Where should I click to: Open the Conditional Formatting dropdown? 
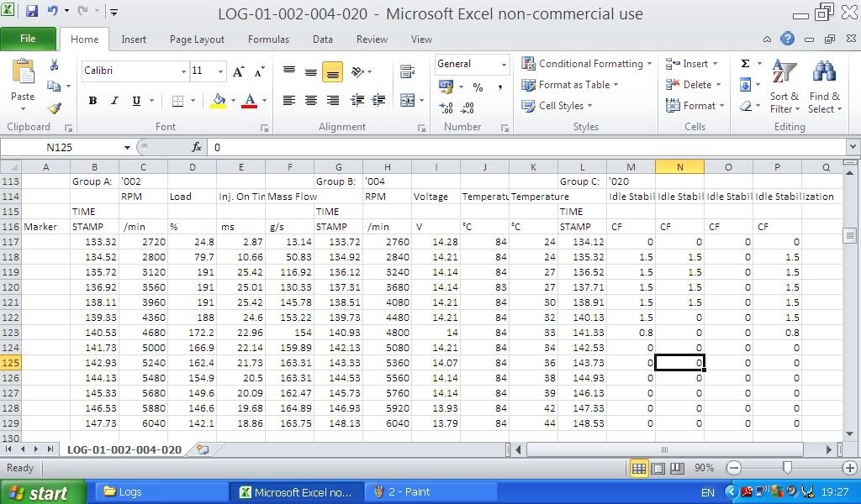tap(587, 64)
